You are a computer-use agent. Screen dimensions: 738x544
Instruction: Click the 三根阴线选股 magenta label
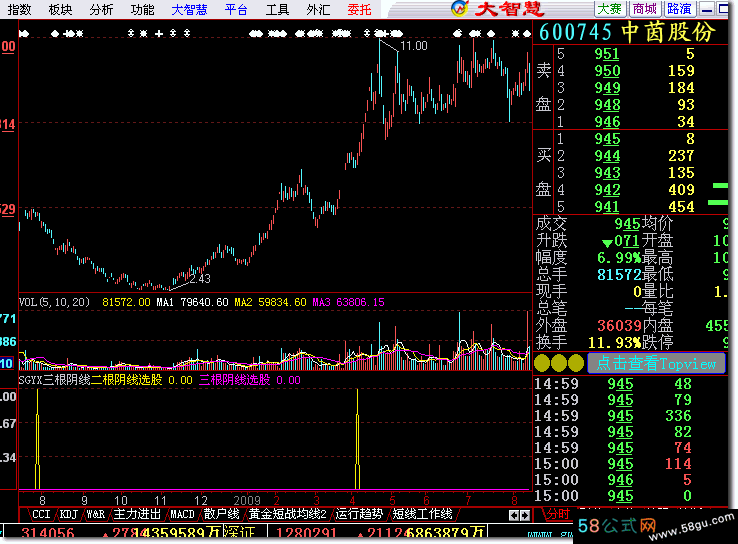click(x=234, y=380)
